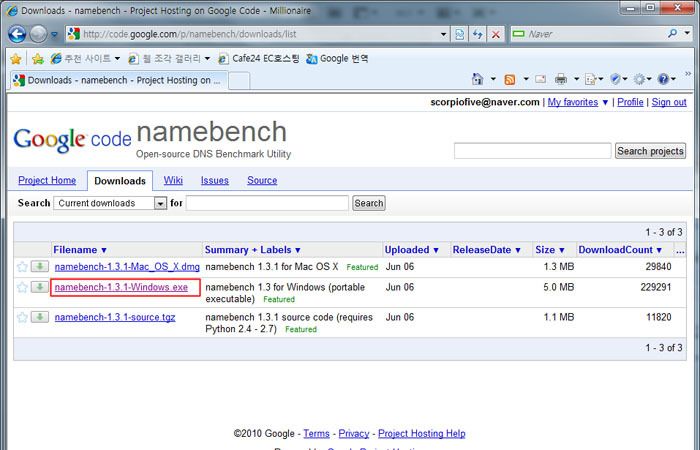Click download arrow icon for Windows.exe

(40, 287)
